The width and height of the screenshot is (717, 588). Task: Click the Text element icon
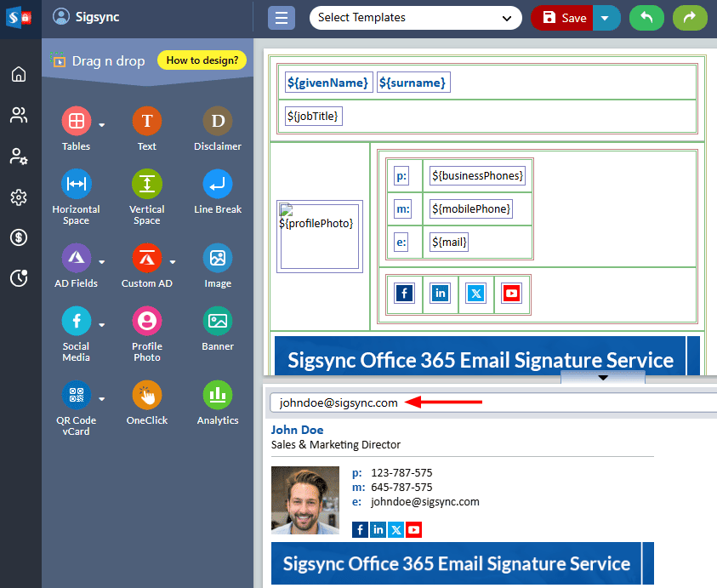click(146, 122)
